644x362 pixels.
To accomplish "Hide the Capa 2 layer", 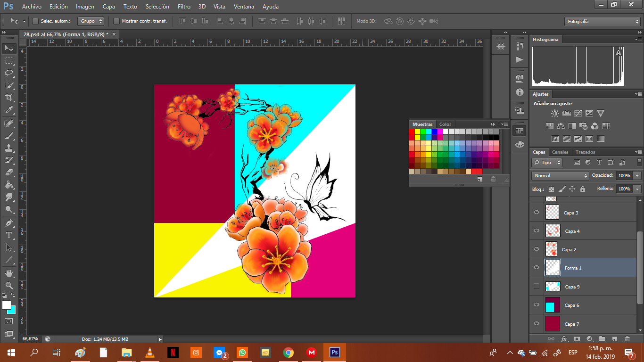I will (x=536, y=249).
